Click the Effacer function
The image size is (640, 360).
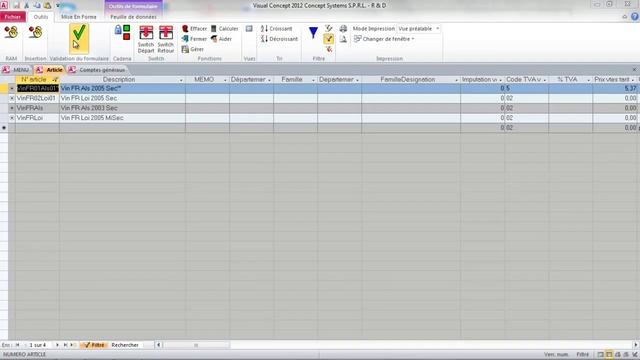(x=194, y=29)
